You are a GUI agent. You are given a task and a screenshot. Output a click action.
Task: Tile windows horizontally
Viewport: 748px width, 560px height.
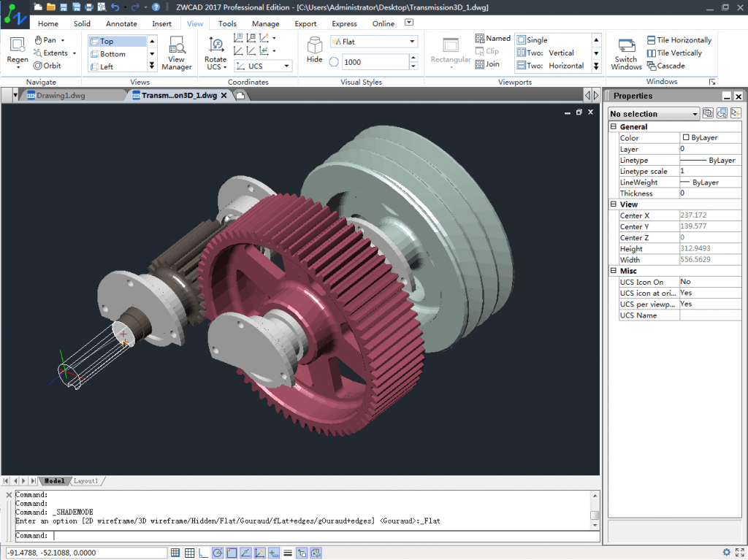click(x=679, y=40)
